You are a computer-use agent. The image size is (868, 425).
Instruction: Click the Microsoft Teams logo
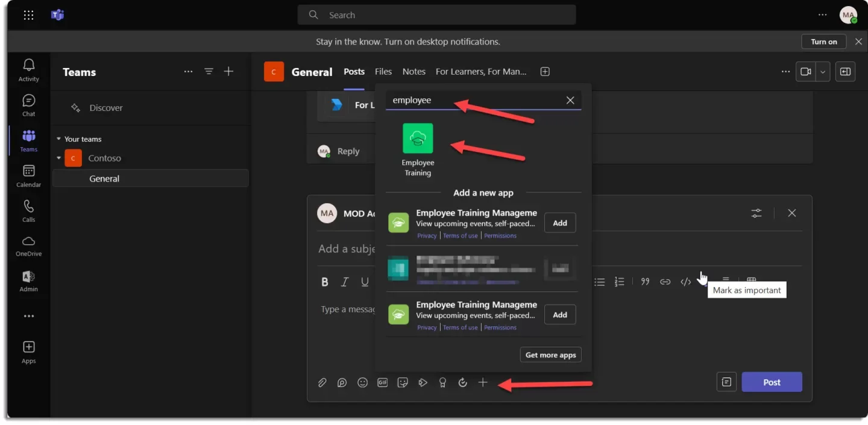[x=57, y=15]
